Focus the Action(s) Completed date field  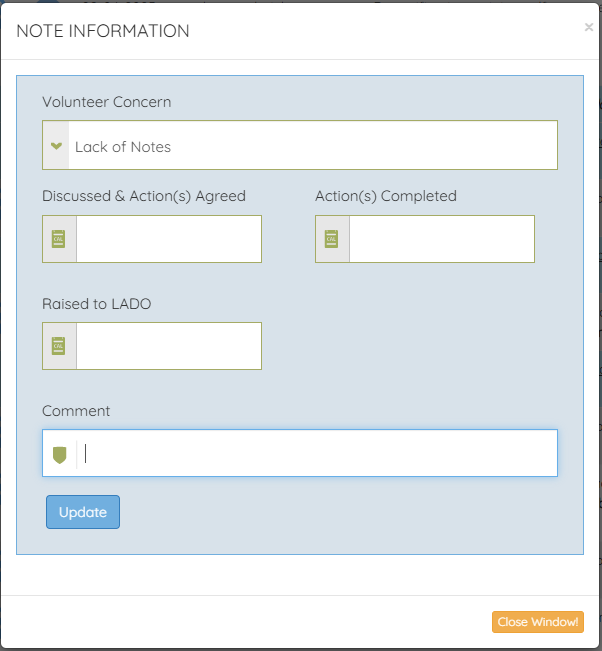pyautogui.click(x=441, y=239)
